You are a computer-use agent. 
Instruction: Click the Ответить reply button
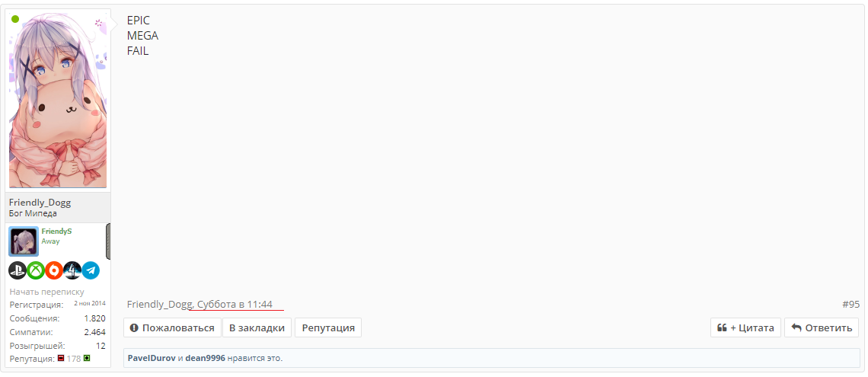point(822,327)
